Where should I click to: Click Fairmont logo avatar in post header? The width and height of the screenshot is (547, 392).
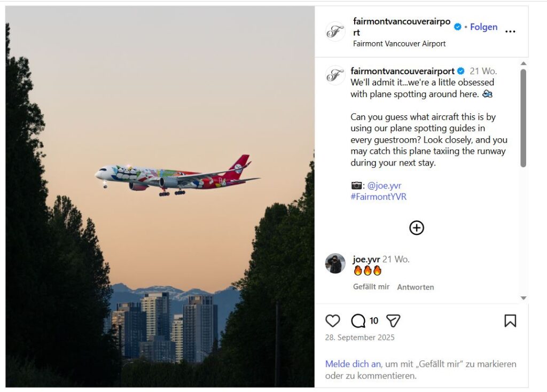coord(335,32)
